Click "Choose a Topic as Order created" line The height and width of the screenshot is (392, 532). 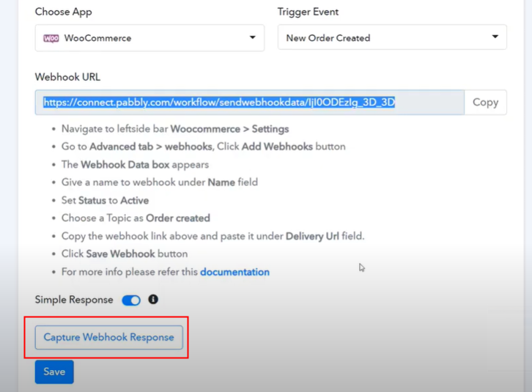(136, 218)
